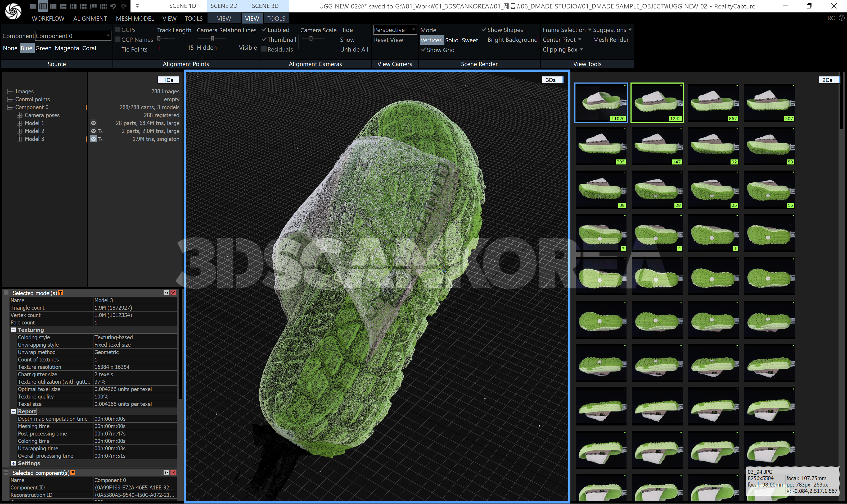The height and width of the screenshot is (504, 847).
Task: Collapse the Selected model(s) panel header
Action: [x=6, y=293]
